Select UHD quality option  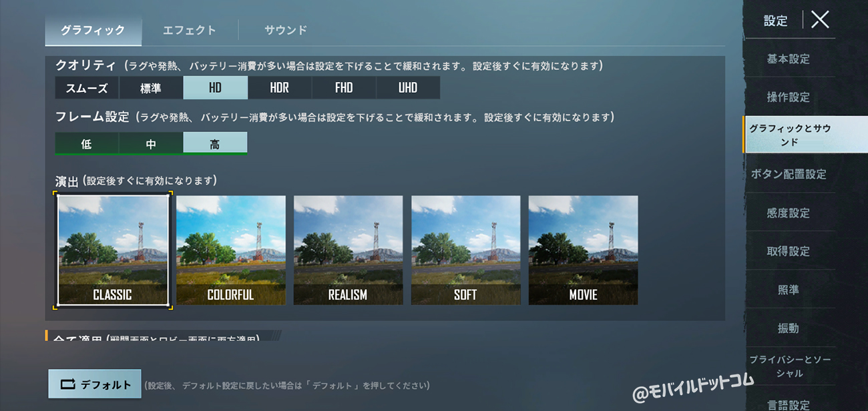coord(408,87)
